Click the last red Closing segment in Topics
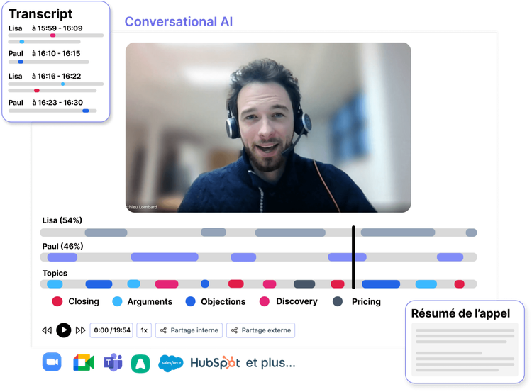This screenshot has height=392, width=532. (460, 284)
